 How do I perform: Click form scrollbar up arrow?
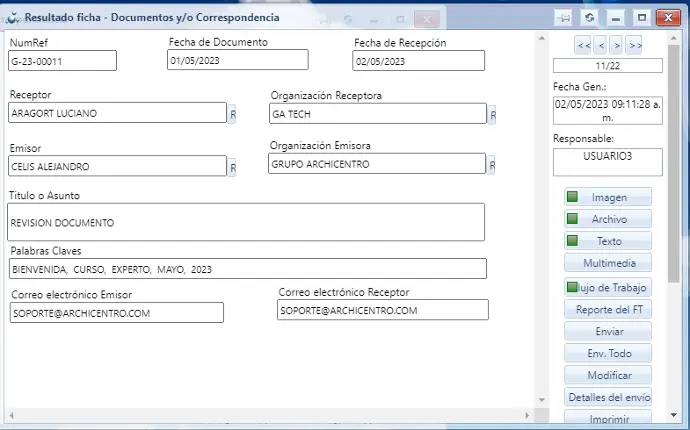click(x=542, y=38)
